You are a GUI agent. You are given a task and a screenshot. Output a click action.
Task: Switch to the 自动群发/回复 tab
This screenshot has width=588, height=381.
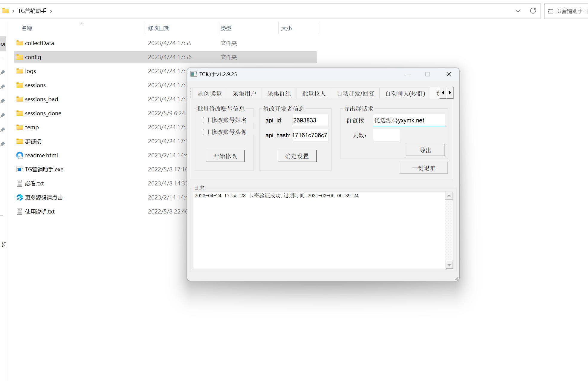[355, 93]
